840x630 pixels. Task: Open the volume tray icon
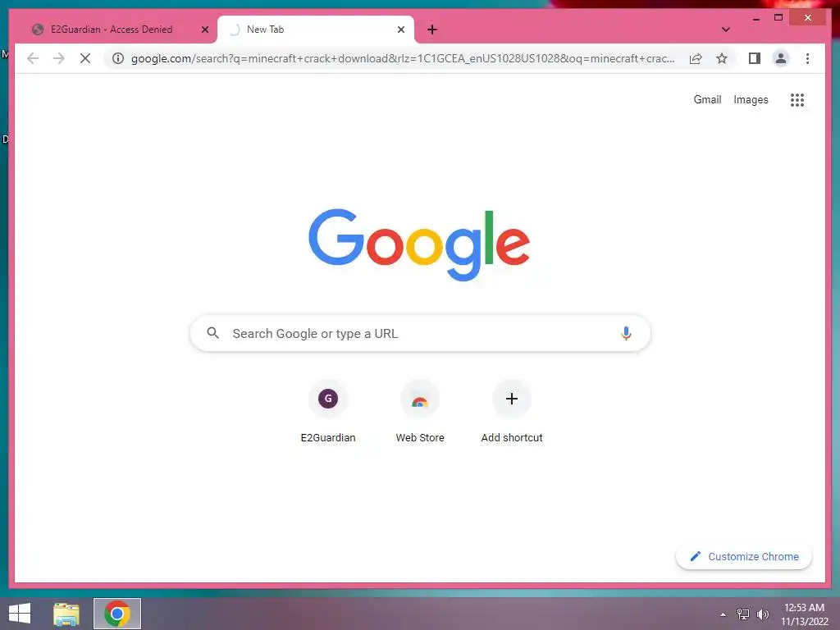pos(762,614)
